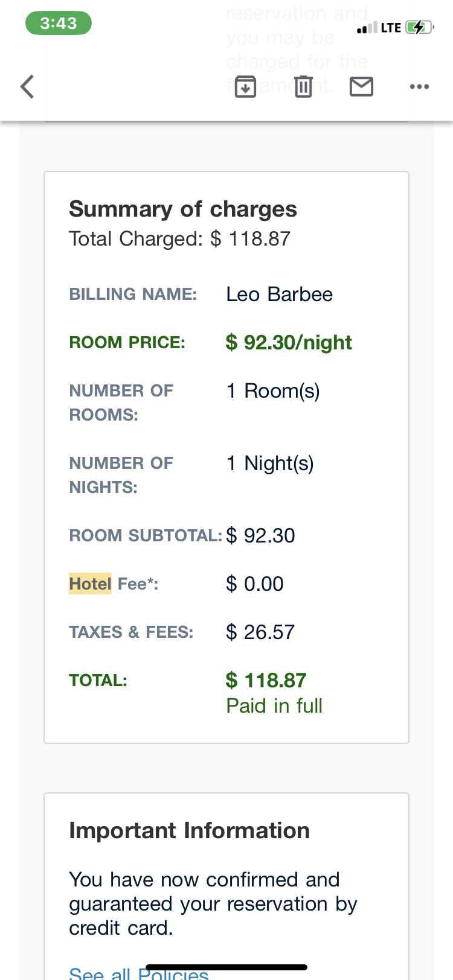Tap the highlighted word Hotel

[90, 584]
